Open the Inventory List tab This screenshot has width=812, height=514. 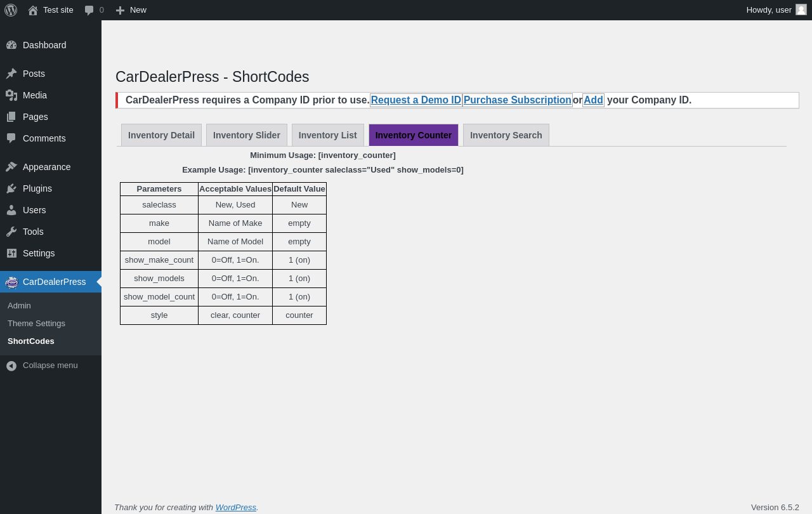click(328, 135)
